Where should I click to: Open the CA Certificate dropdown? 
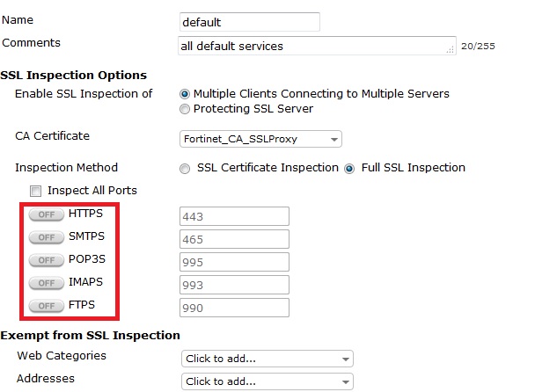[260, 139]
